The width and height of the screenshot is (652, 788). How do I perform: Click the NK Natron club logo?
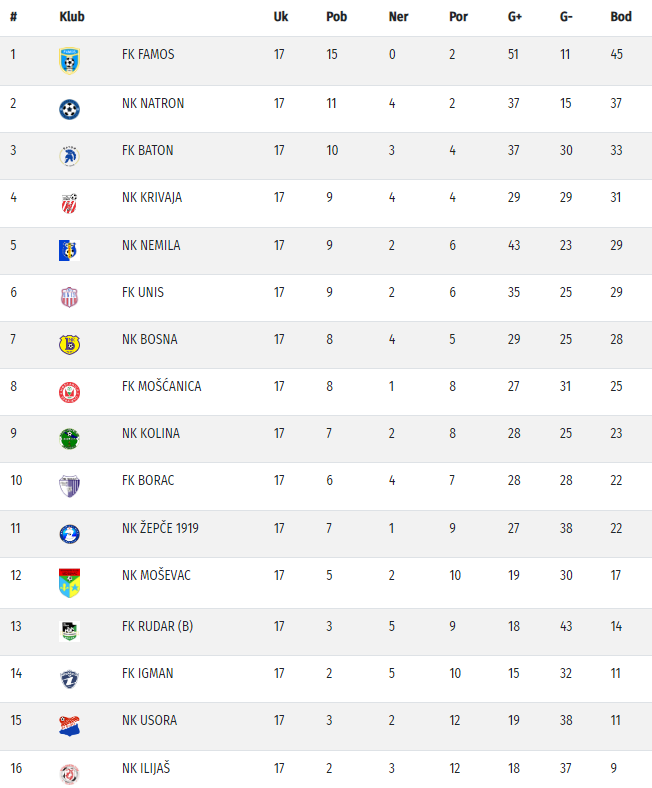click(69, 108)
